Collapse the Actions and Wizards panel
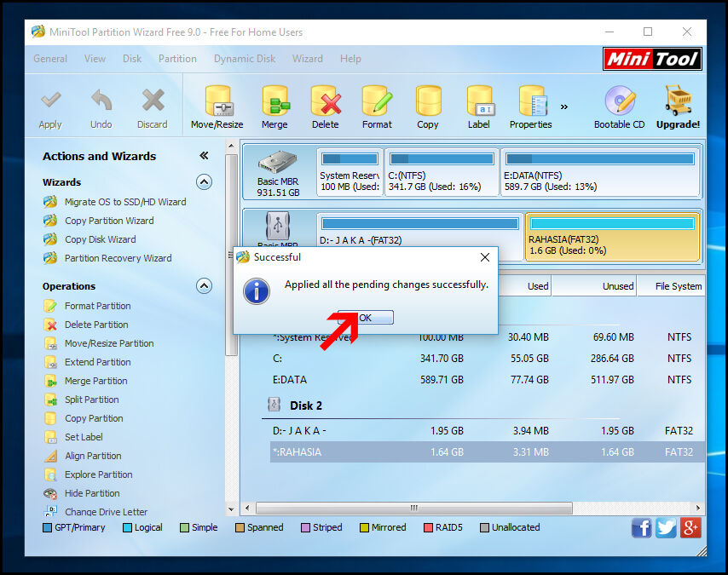The image size is (728, 575). tap(204, 156)
